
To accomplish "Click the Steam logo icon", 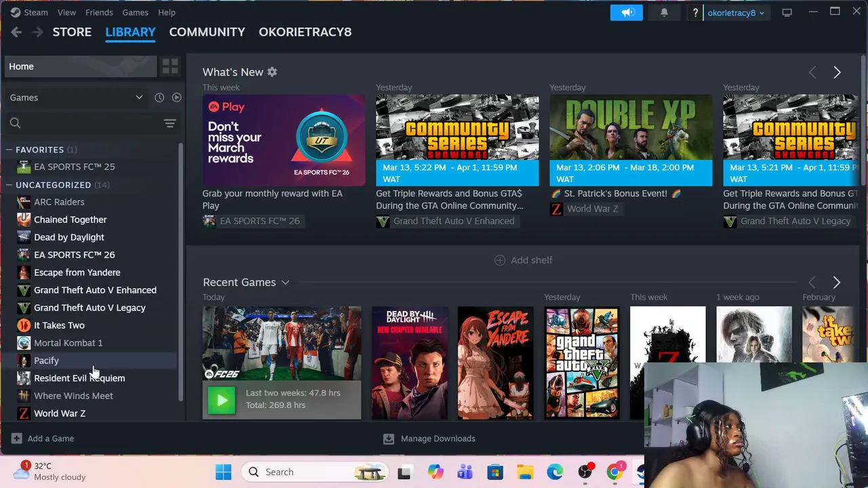I will click(16, 12).
